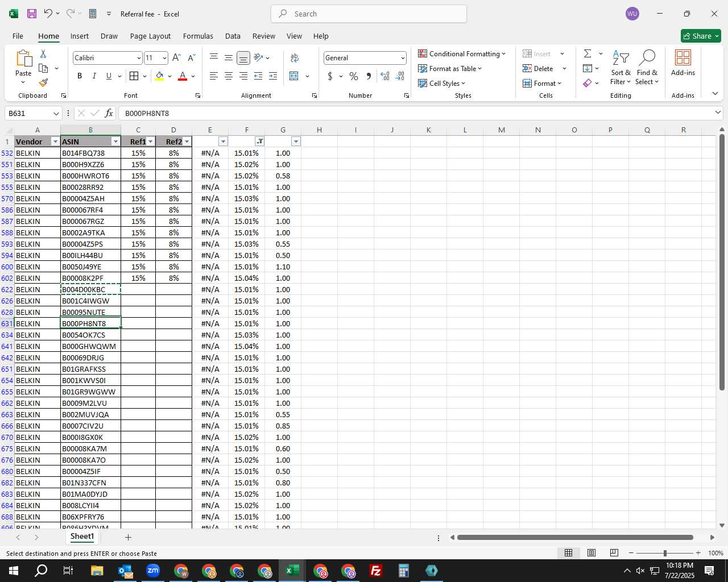Image resolution: width=728 pixels, height=582 pixels.
Task: Add a new sheet with plus button
Action: point(128,537)
